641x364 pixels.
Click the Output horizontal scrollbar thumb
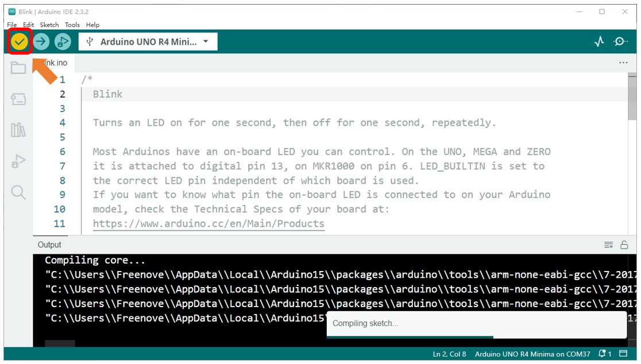coord(60,343)
